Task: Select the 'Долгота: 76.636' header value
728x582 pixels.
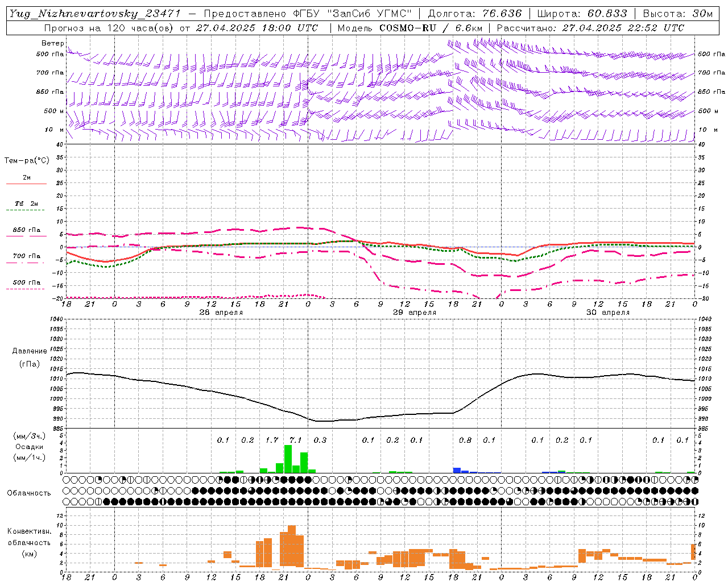Action: coord(474,14)
